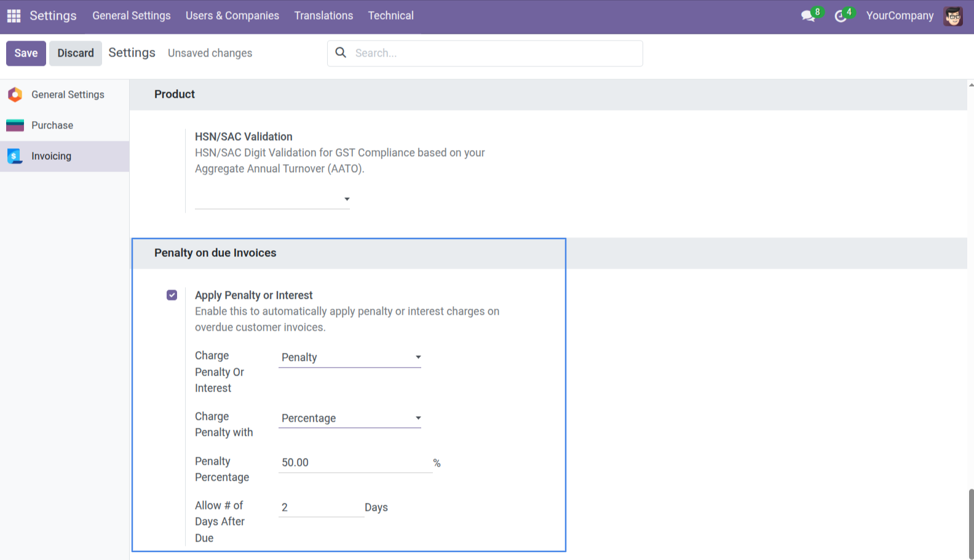This screenshot has width=974, height=560.
Task: Select the Invoicing module icon
Action: click(x=15, y=156)
